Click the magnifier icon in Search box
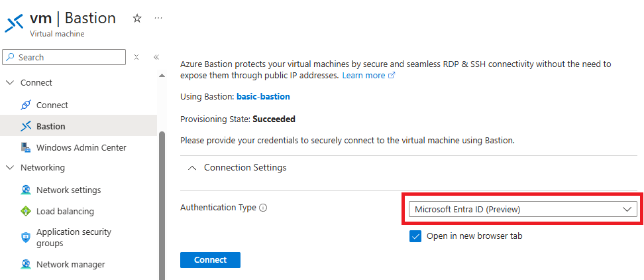 coord(11,57)
